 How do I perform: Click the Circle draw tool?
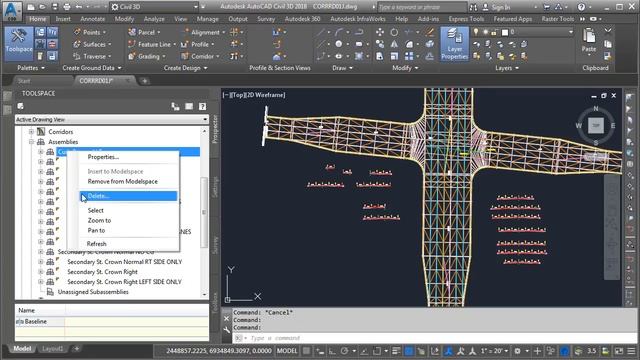339,44
